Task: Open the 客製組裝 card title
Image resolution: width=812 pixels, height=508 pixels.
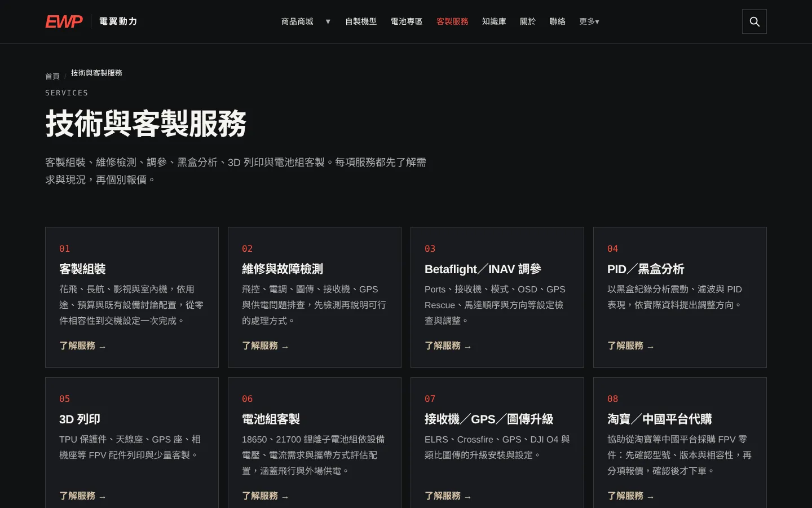Action: pos(82,269)
